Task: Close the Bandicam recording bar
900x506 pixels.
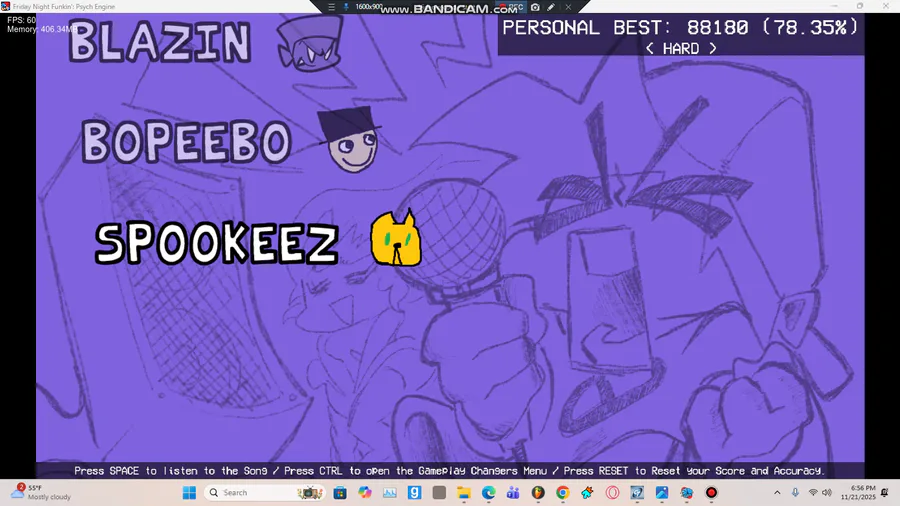Action: point(568,7)
